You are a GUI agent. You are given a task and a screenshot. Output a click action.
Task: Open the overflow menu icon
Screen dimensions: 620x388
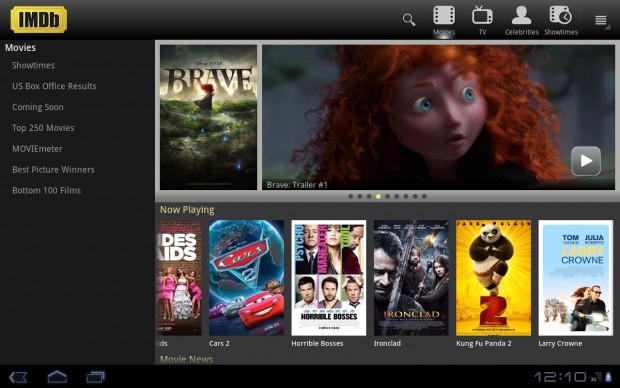coord(601,20)
